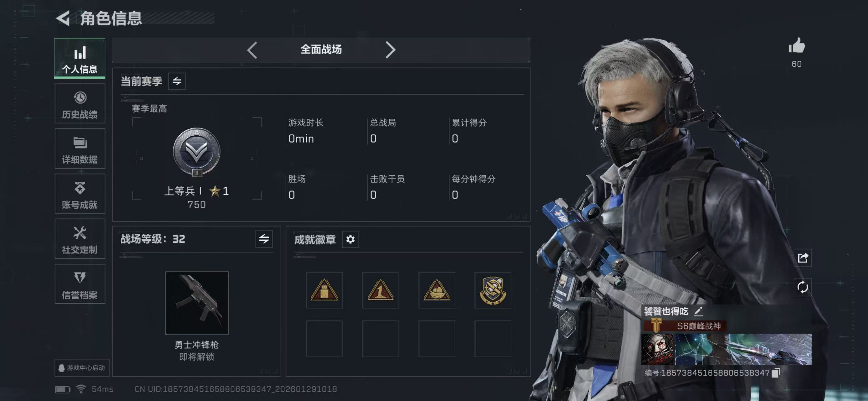Select the 勇士冲锋枪 weapon thumbnail
This screenshot has width=868, height=401.
197,303
